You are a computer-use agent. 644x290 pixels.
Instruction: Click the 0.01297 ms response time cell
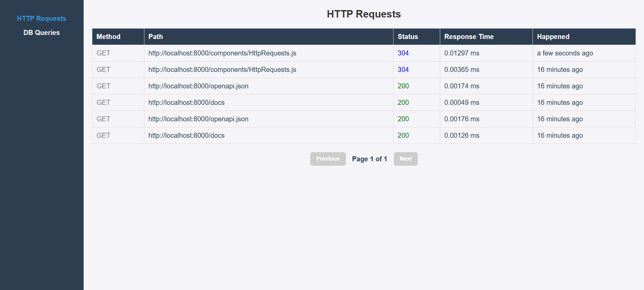461,53
